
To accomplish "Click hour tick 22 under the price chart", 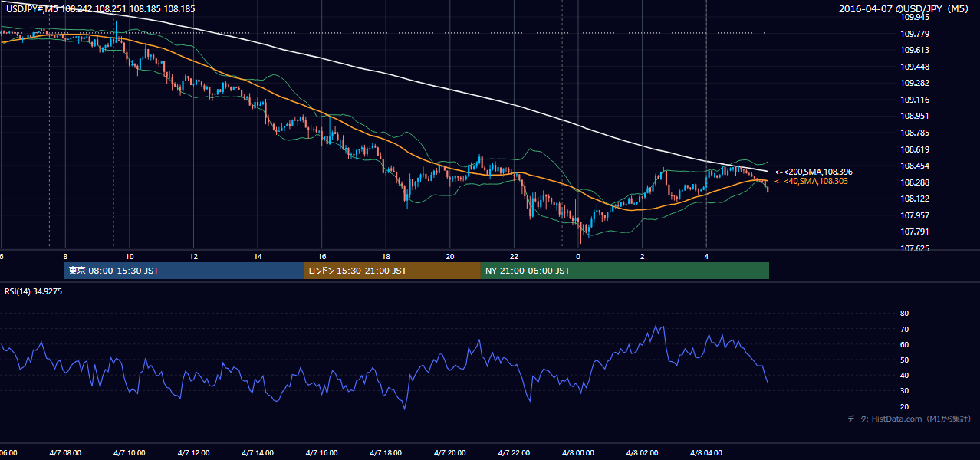I will [514, 256].
